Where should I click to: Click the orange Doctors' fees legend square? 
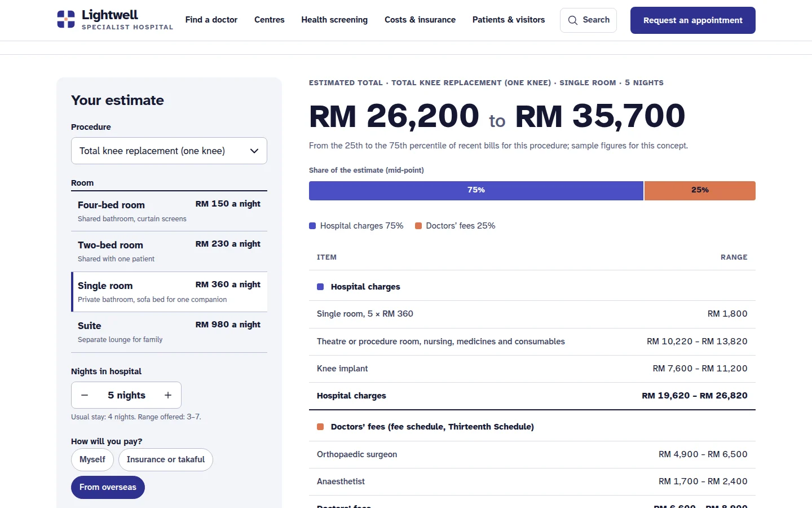(418, 226)
